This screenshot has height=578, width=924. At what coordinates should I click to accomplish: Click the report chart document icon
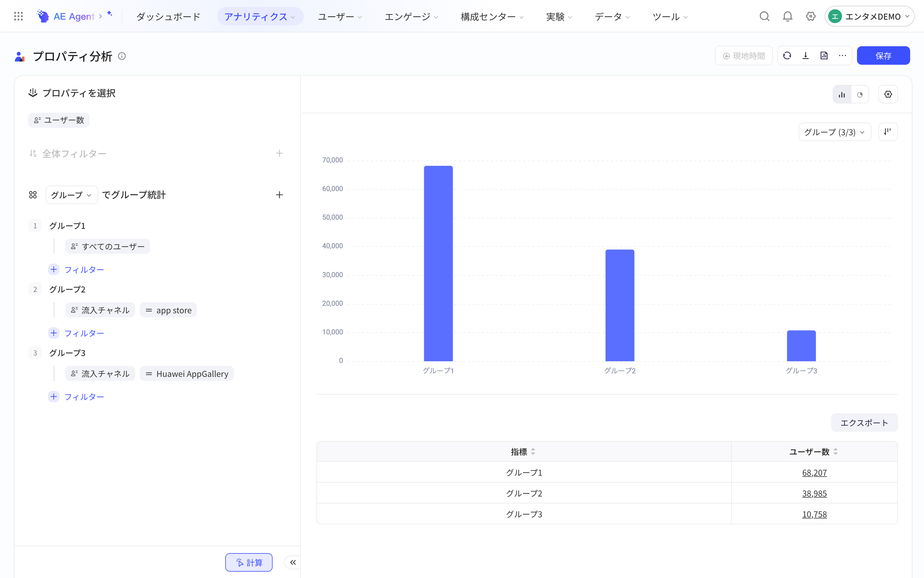coord(824,56)
